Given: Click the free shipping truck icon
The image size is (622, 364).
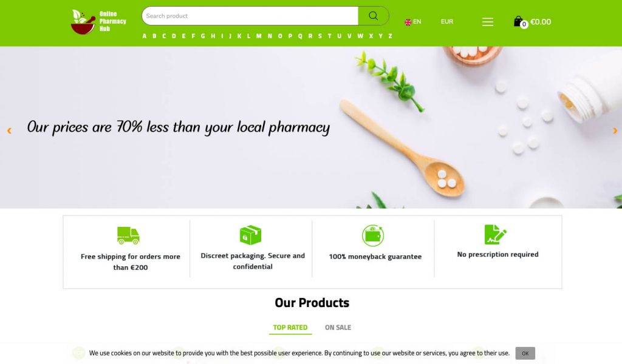Looking at the screenshot, I should tap(128, 235).
